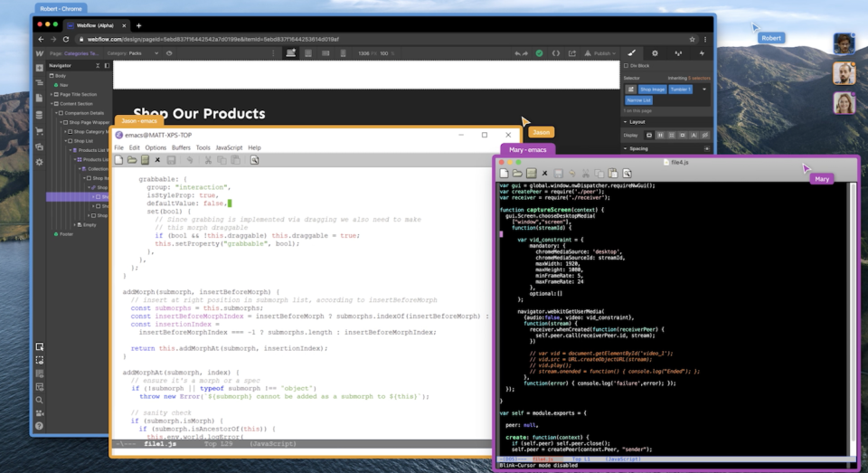
Task: Set display to None hidden option
Action: [706, 135]
